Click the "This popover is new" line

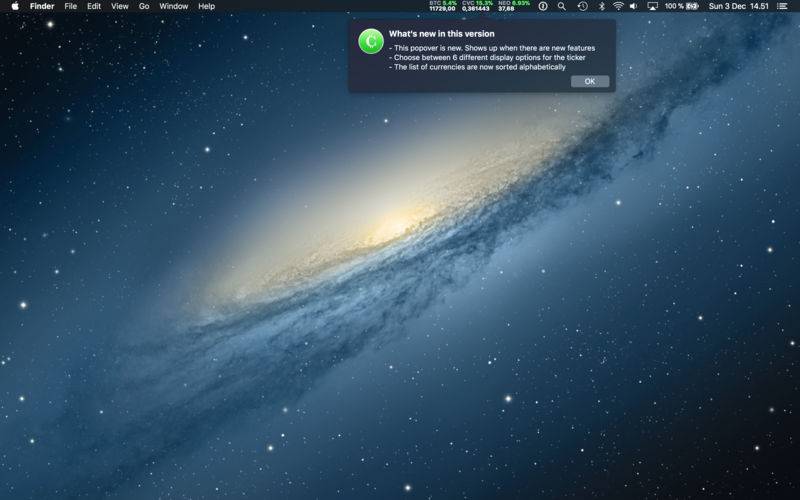coord(492,48)
